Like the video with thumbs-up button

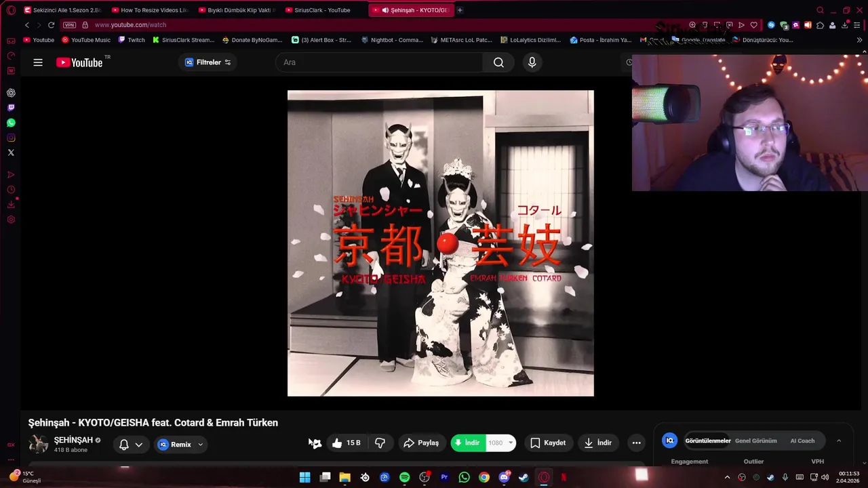(346, 443)
